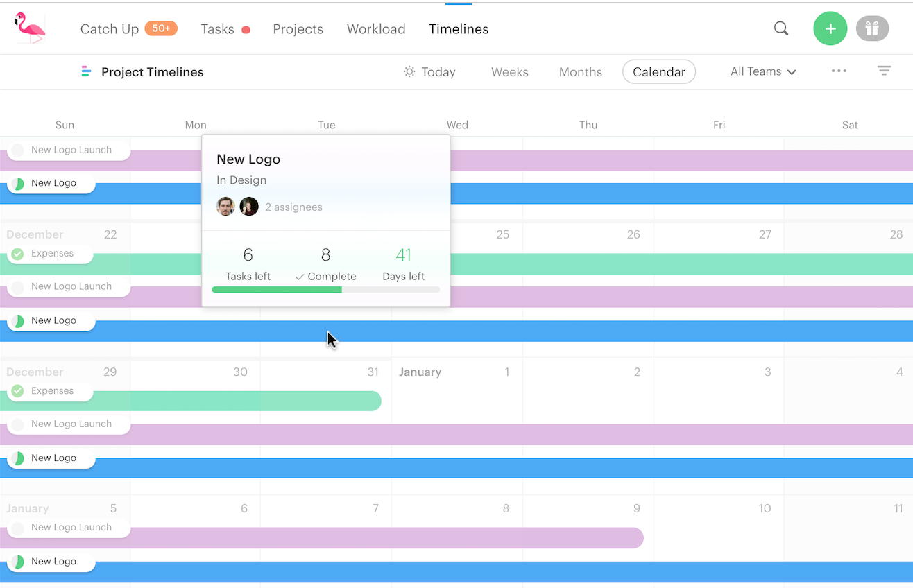Click the 2 assignees label in popup
The image size is (913, 588).
(x=293, y=207)
